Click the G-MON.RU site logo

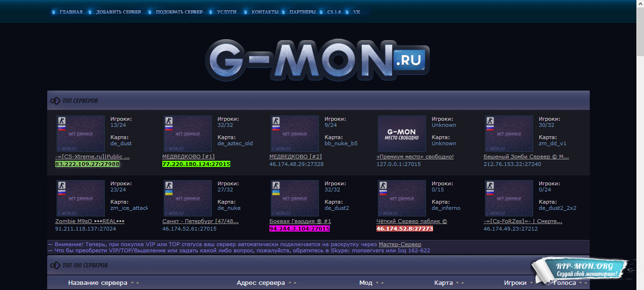318,60
